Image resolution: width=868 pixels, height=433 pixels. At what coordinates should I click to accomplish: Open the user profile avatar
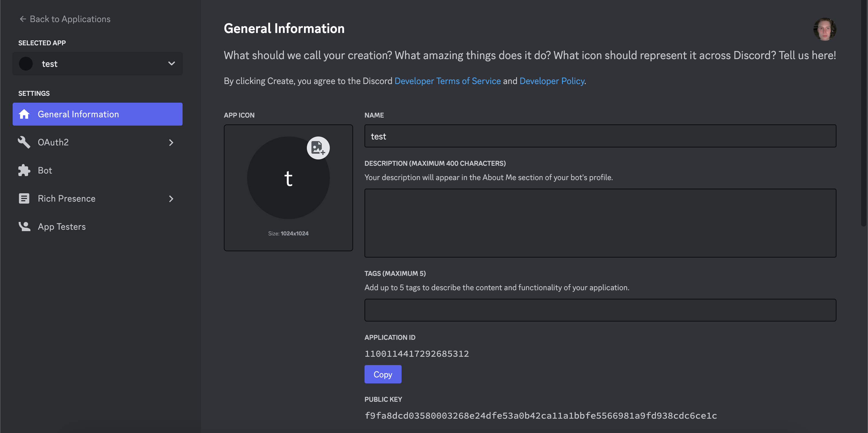[x=825, y=29]
